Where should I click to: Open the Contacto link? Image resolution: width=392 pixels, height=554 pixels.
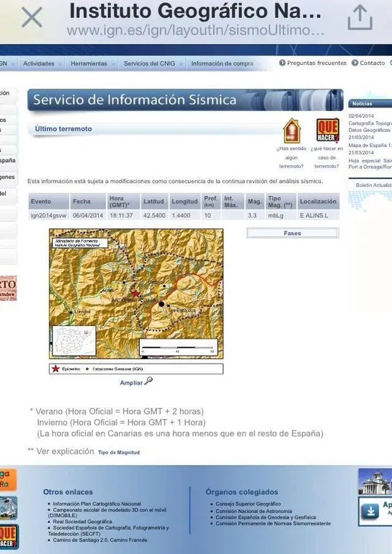coord(373,63)
